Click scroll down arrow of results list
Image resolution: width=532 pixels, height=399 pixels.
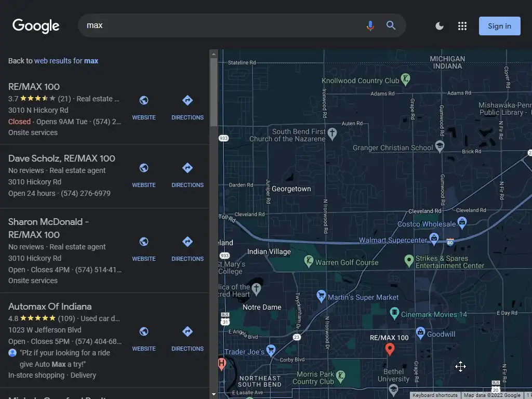214,394
